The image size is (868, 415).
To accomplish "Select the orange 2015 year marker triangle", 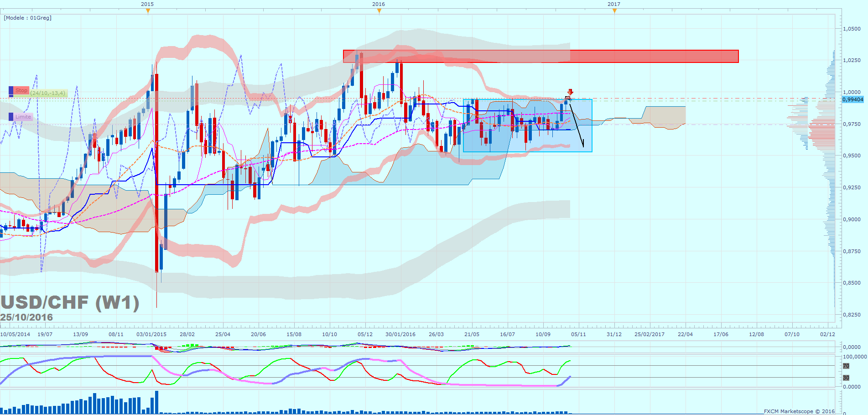I will (x=147, y=11).
